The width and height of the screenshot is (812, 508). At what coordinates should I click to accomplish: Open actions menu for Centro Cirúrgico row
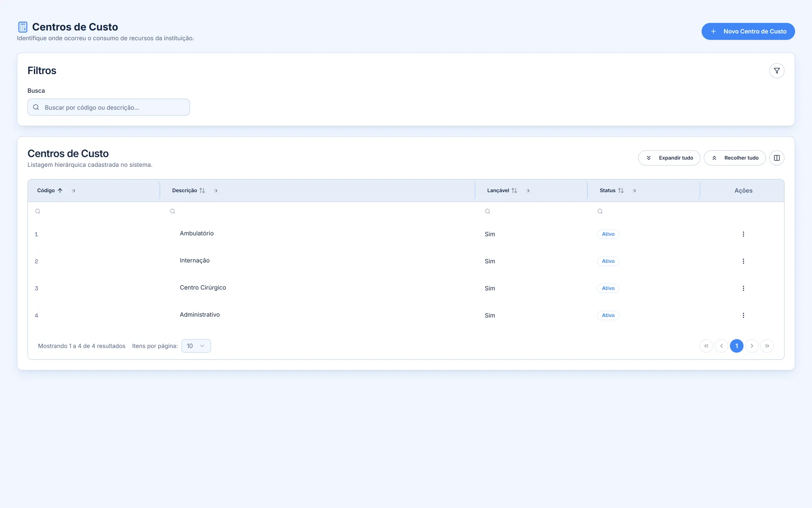(743, 288)
